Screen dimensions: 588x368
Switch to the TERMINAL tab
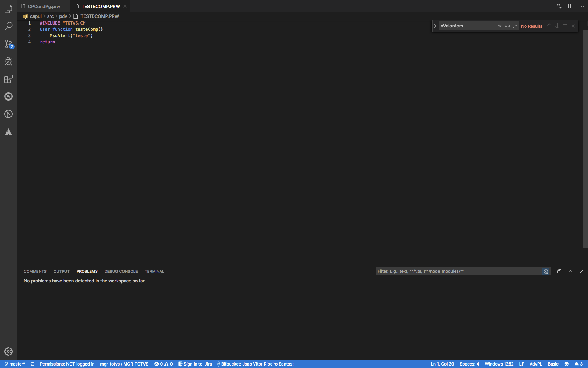coord(154,271)
